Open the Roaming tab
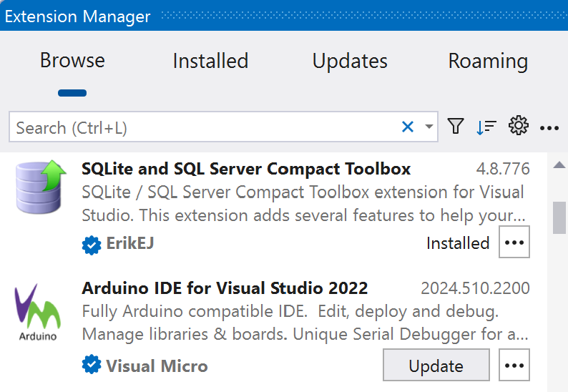 tap(488, 62)
